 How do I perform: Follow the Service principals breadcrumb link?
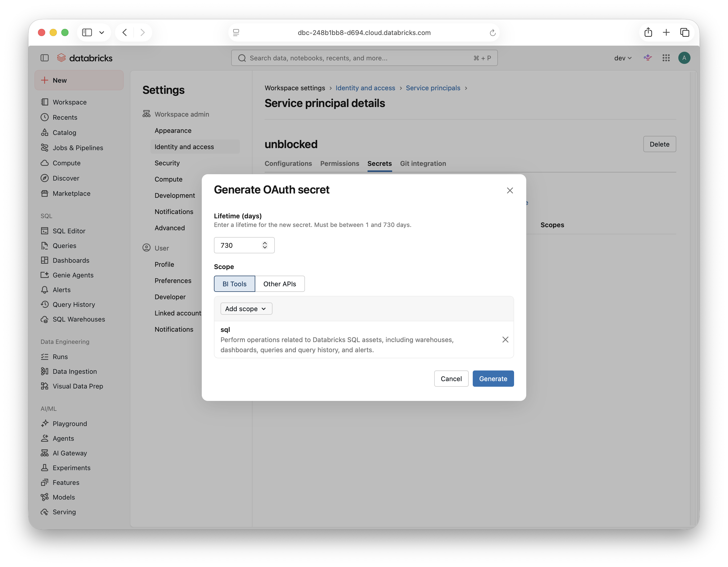point(433,88)
